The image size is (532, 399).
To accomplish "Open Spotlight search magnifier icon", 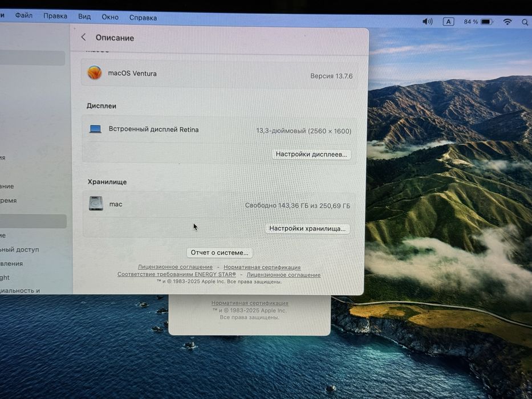I will click(x=525, y=22).
